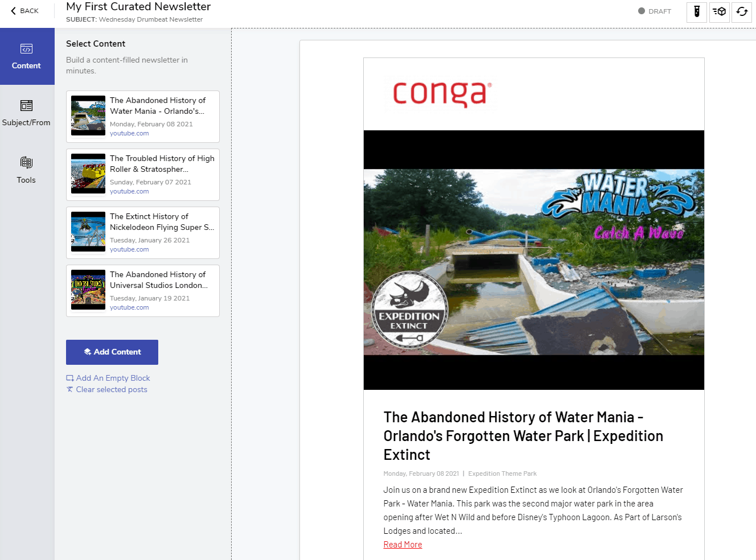Click 'The Abandoned History of Universal Studios London' title
Screen dimensions: 756x560
(x=159, y=280)
